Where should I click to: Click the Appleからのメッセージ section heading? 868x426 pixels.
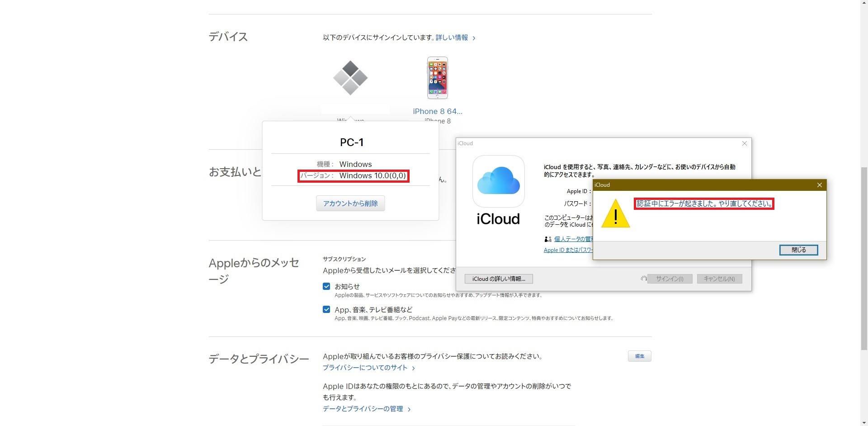point(254,271)
